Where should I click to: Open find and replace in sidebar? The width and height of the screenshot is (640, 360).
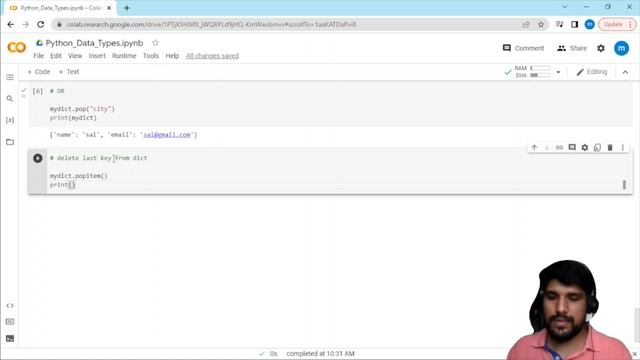[10, 99]
